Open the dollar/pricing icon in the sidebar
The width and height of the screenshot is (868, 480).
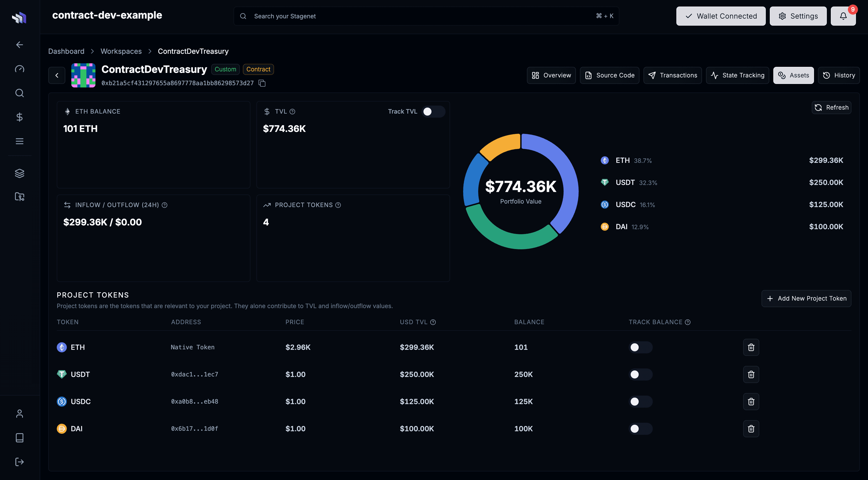pyautogui.click(x=19, y=117)
